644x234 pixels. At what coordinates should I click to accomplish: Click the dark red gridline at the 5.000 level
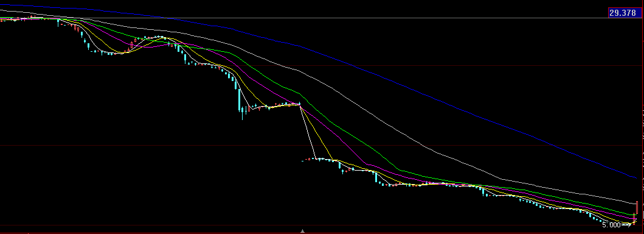pos(300,225)
